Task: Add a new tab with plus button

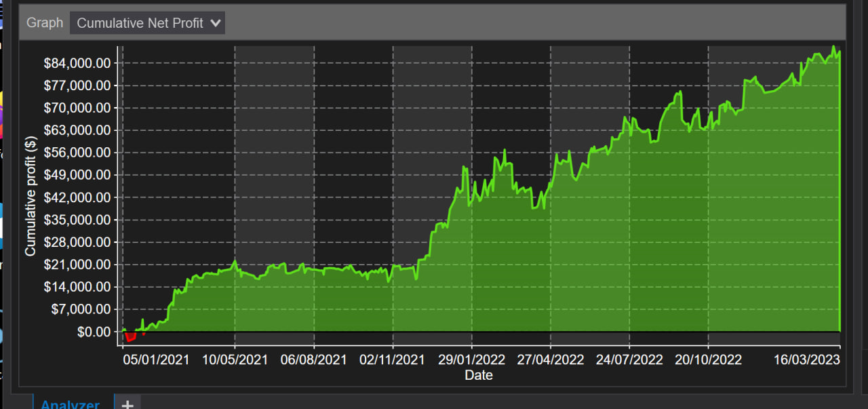Action: (127, 404)
